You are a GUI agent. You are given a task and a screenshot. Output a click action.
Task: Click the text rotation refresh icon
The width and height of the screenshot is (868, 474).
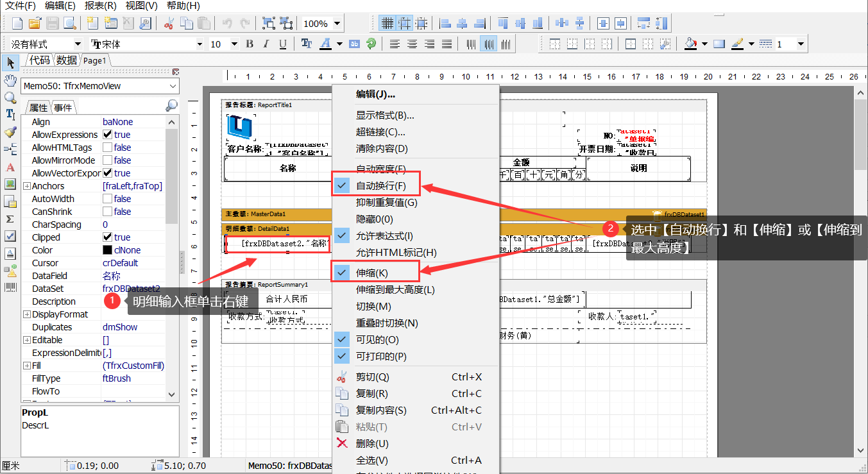[371, 44]
